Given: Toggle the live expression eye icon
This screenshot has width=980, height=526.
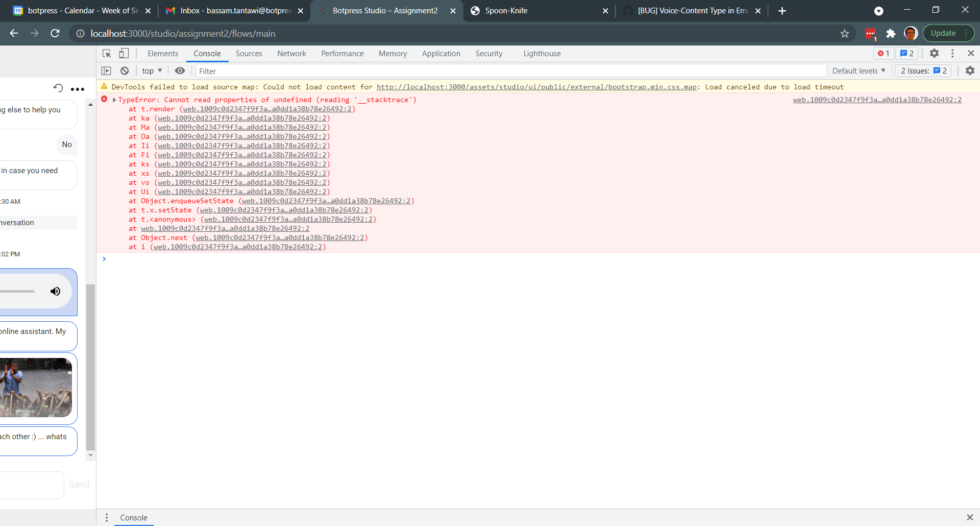Looking at the screenshot, I should pyautogui.click(x=180, y=70).
